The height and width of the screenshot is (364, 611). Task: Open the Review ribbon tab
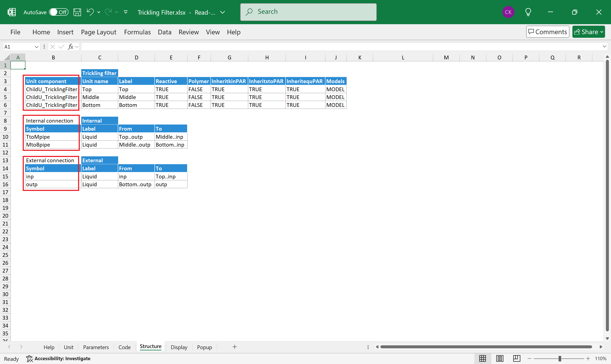189,32
